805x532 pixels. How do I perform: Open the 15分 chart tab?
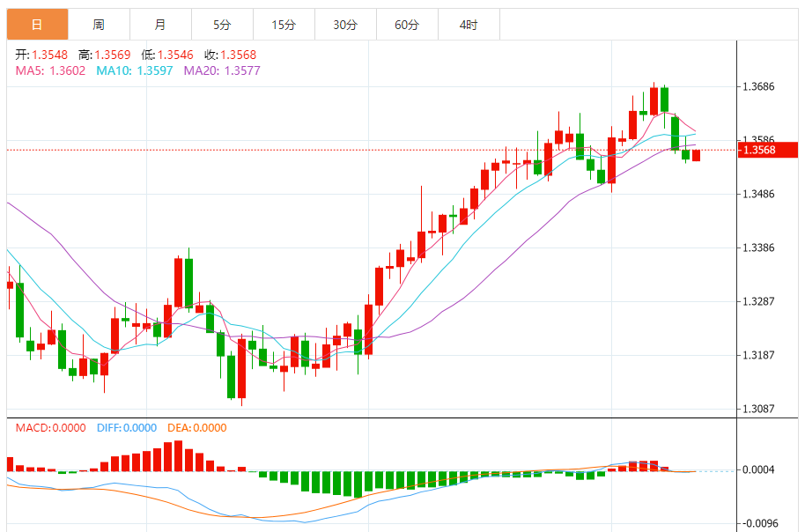pyautogui.click(x=284, y=24)
